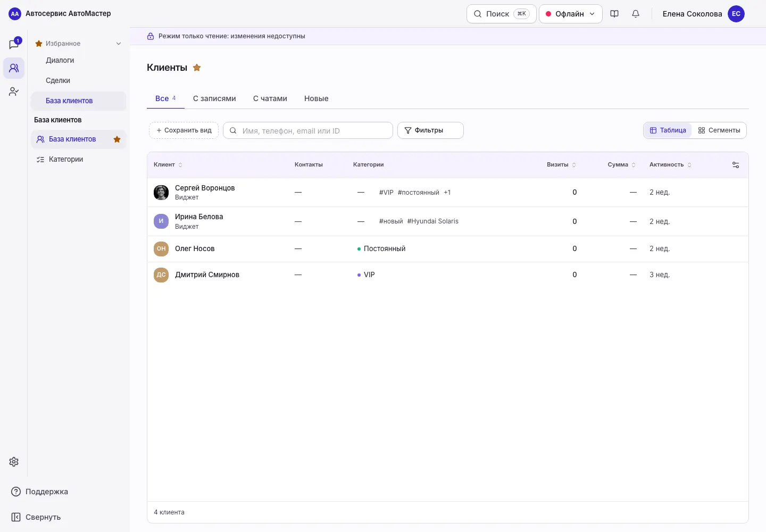Click Сергей Воронцов's avatar photo
The height and width of the screenshot is (532, 766).
[x=161, y=193]
